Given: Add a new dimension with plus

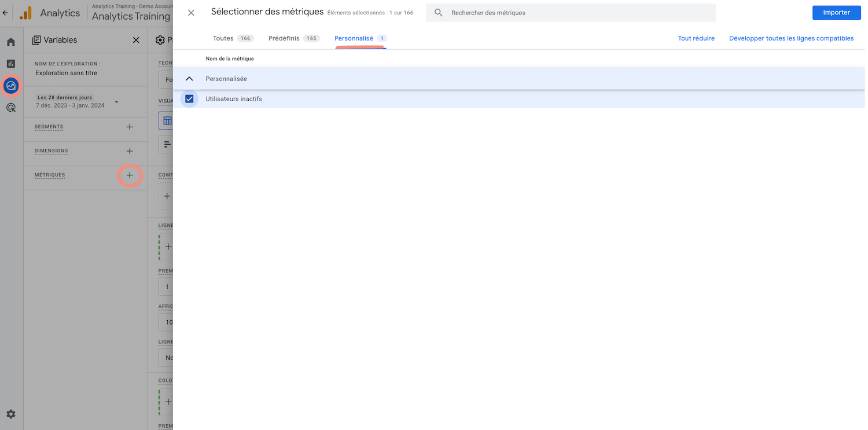Looking at the screenshot, I should tap(130, 151).
